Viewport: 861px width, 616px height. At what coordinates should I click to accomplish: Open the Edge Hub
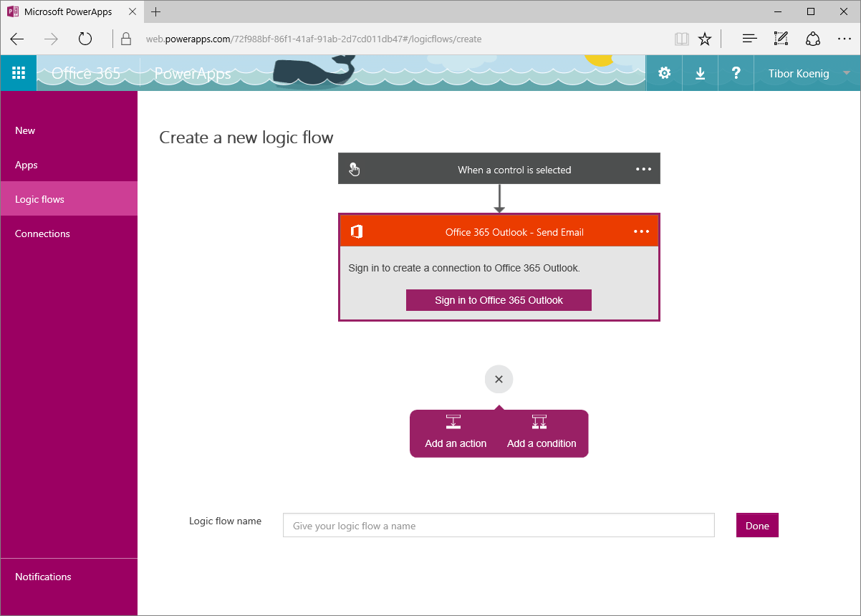click(750, 39)
